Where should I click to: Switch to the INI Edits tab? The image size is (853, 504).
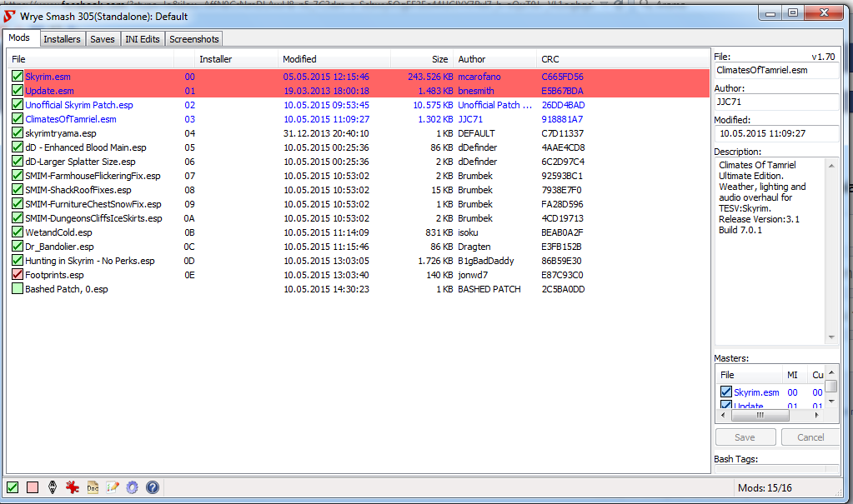click(x=143, y=39)
